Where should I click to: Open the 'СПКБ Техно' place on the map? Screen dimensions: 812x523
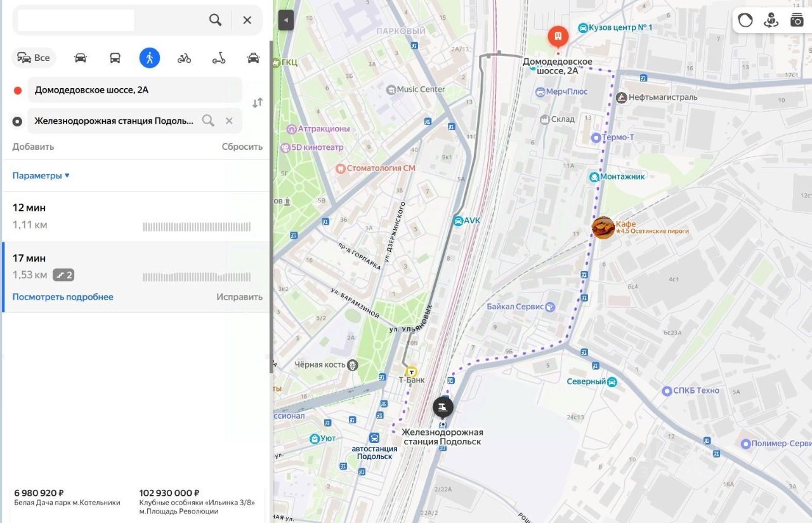tap(690, 390)
